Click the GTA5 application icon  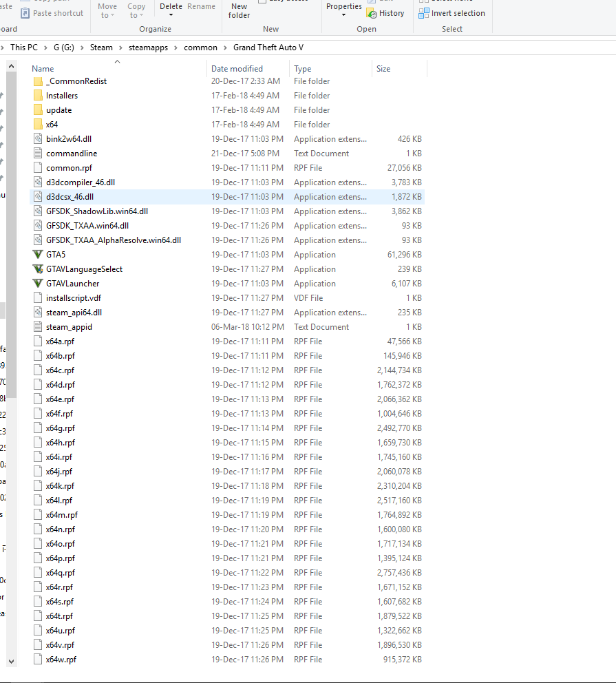tap(38, 254)
